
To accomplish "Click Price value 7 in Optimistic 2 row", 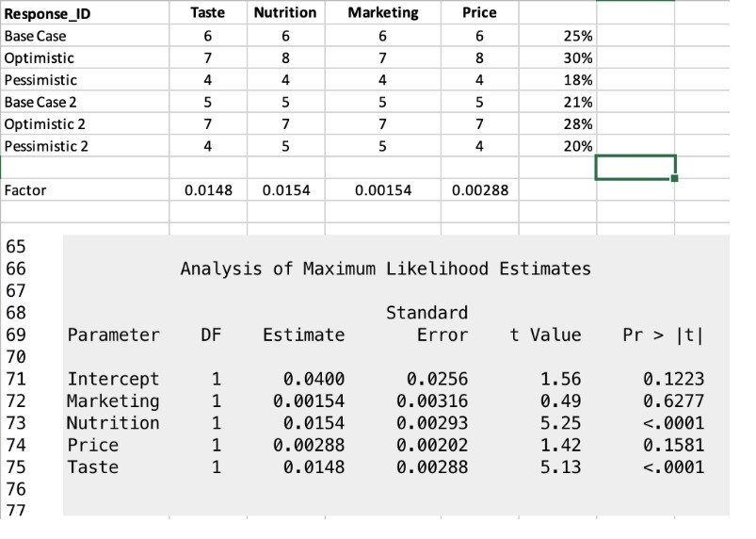I will (x=479, y=124).
